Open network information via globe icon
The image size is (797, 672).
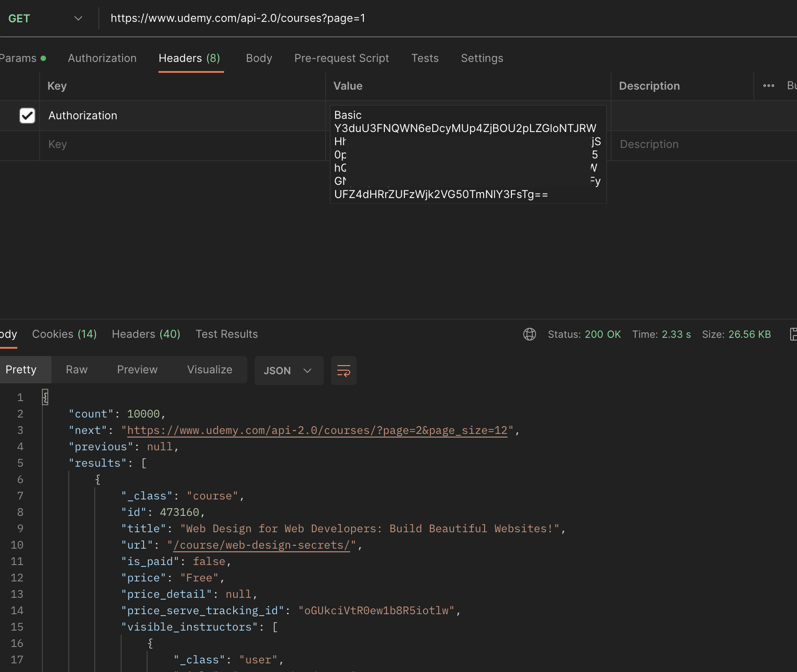(530, 334)
